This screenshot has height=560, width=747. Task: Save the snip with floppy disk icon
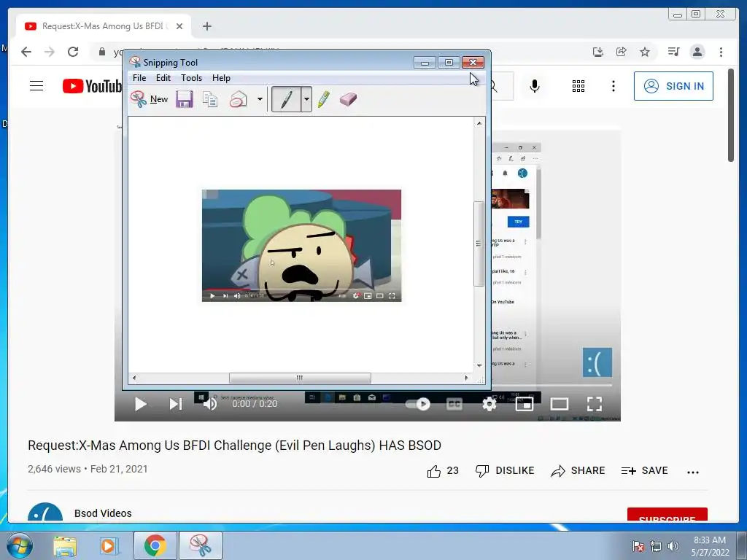[x=185, y=99]
